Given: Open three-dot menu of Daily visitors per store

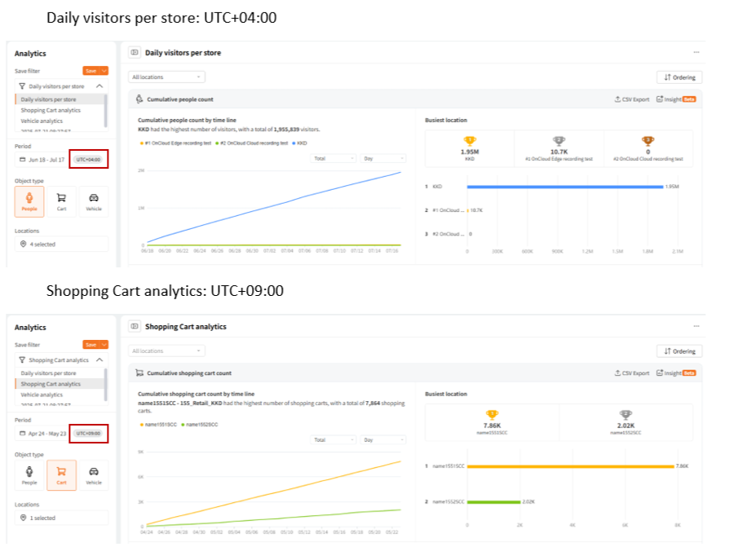Looking at the screenshot, I should [696, 53].
